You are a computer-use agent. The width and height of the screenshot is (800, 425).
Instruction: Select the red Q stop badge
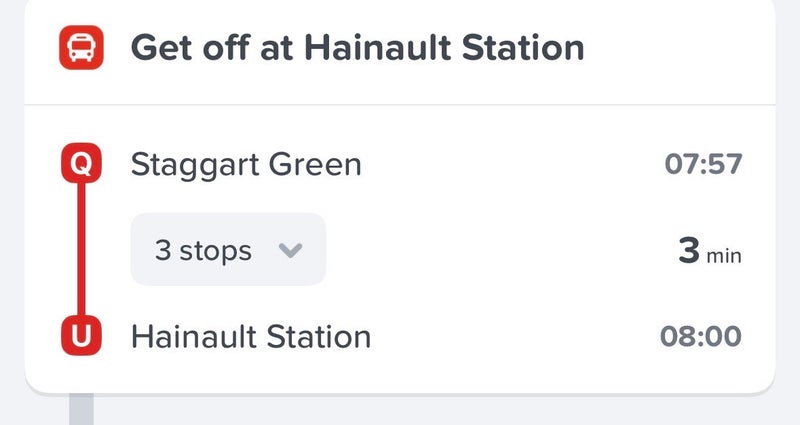point(81,164)
